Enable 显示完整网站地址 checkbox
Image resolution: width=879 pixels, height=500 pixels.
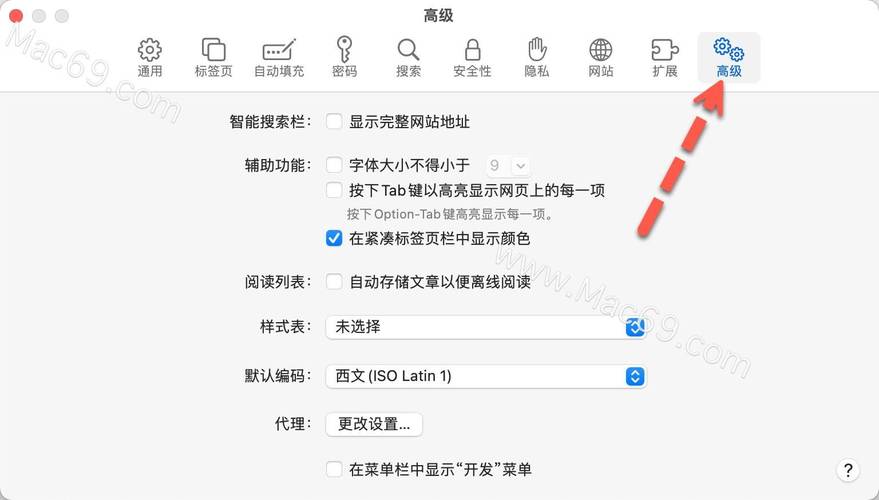[334, 122]
